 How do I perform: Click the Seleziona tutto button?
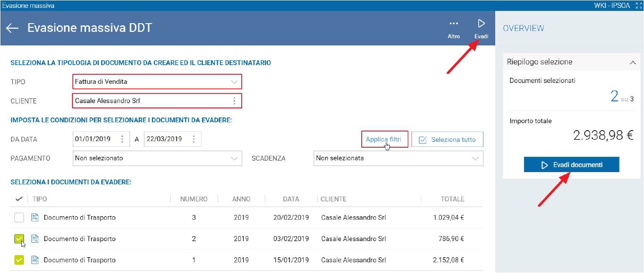pos(447,140)
